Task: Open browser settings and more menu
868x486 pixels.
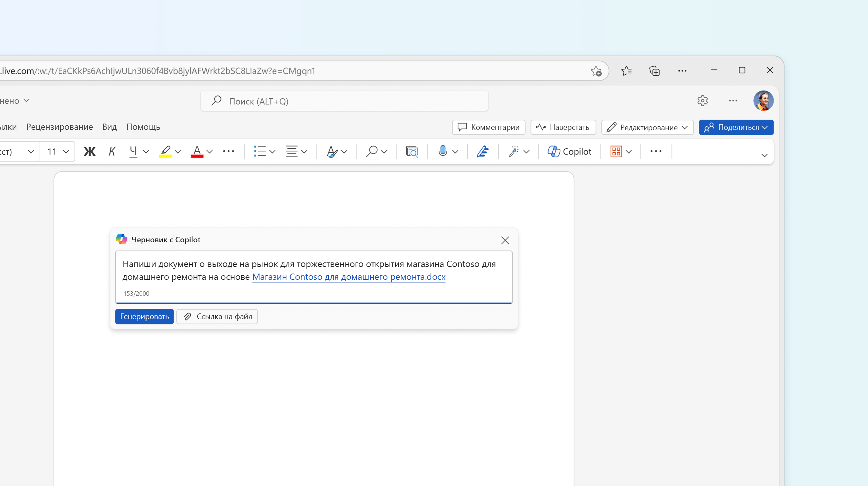Action: 682,71
